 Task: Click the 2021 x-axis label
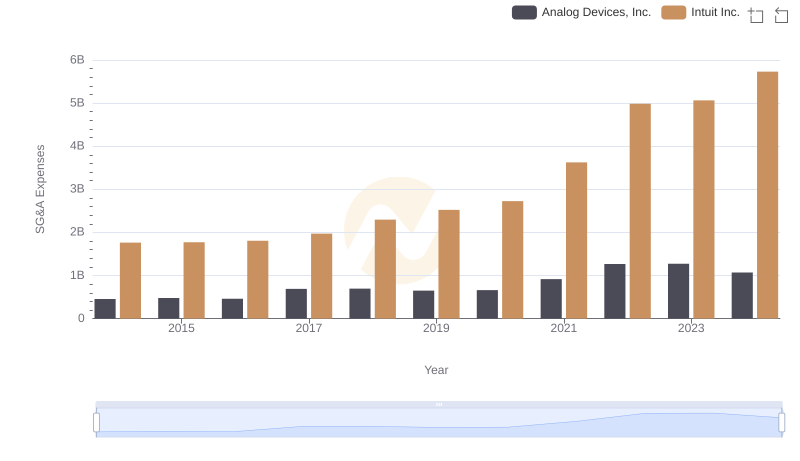tap(563, 328)
